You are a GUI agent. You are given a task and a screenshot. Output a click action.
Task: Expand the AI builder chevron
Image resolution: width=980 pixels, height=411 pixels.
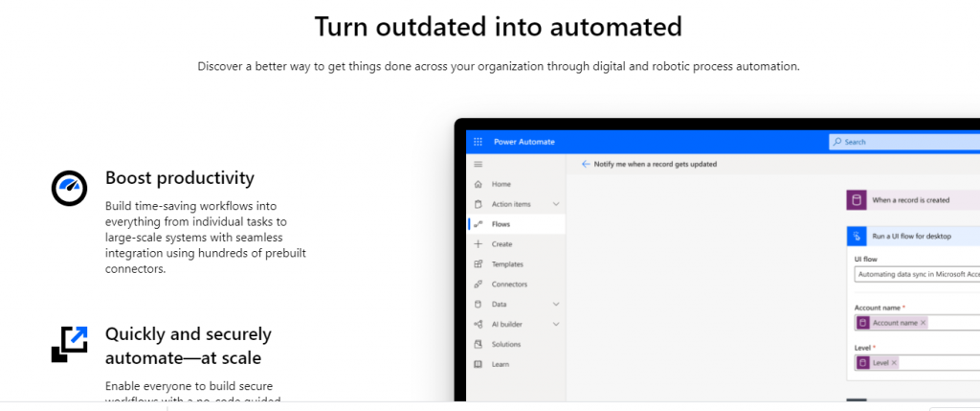(x=556, y=324)
